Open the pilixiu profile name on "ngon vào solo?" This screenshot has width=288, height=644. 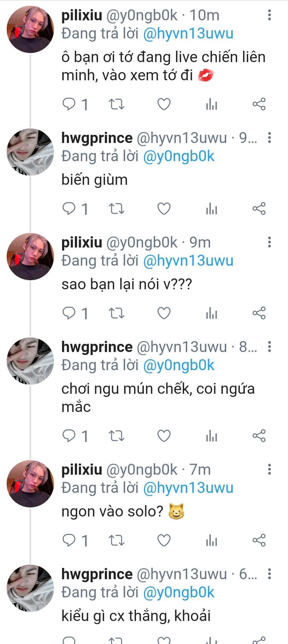tap(82, 470)
